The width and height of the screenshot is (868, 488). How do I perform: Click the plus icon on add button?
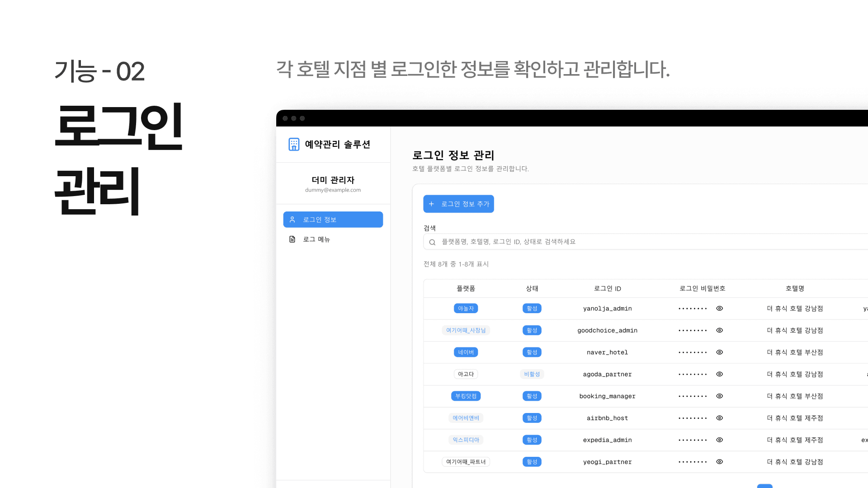[431, 204]
